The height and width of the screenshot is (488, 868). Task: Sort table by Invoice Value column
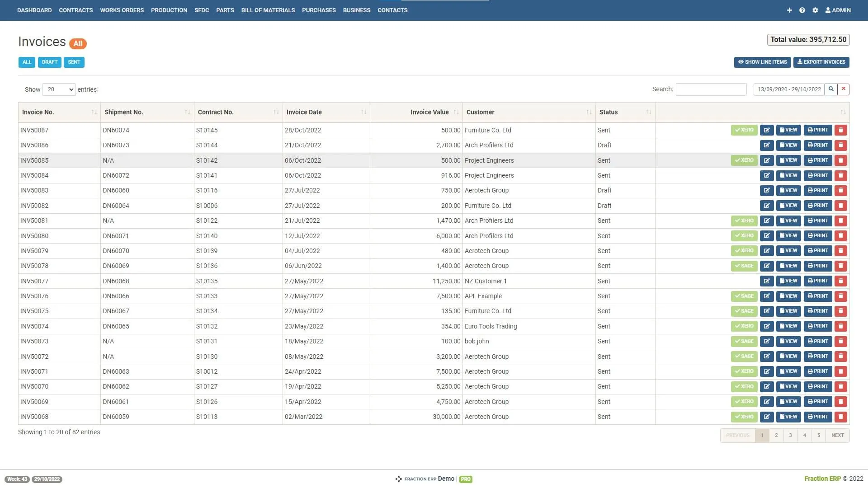click(429, 112)
